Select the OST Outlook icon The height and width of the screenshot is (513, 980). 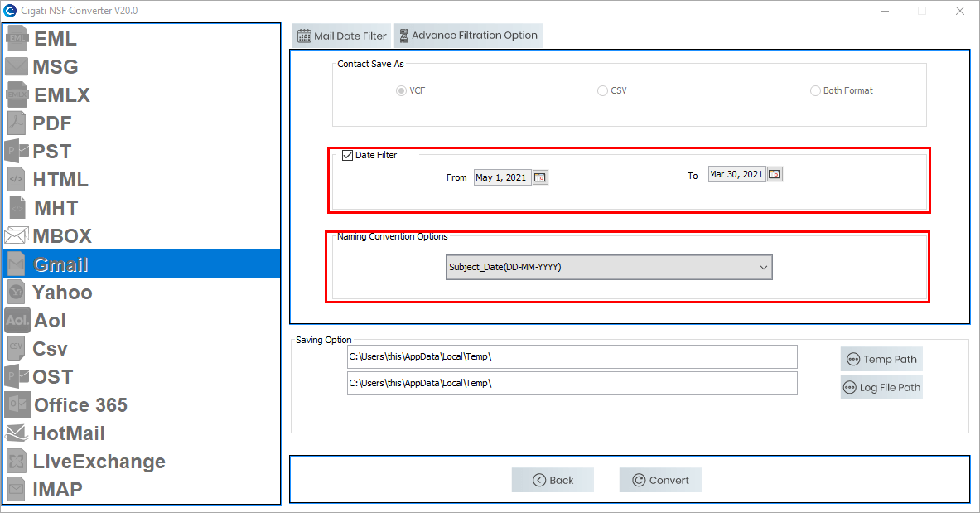pyautogui.click(x=17, y=376)
